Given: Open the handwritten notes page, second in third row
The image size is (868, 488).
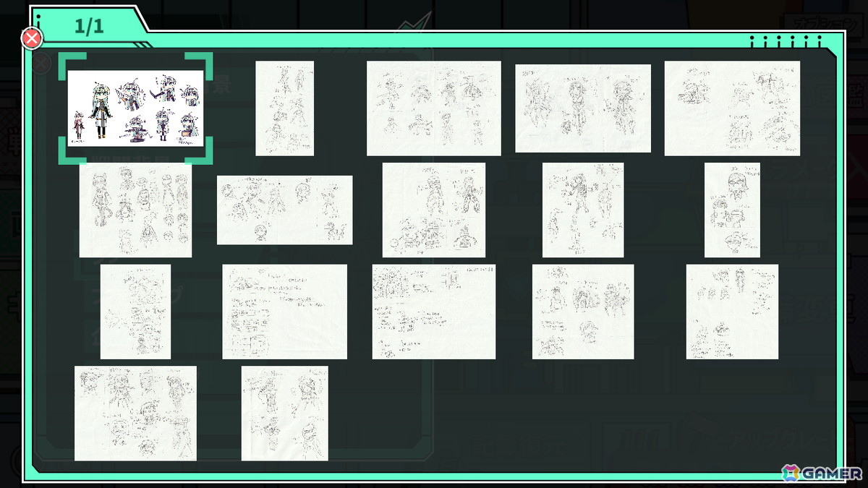Looking at the screenshot, I should point(284,312).
